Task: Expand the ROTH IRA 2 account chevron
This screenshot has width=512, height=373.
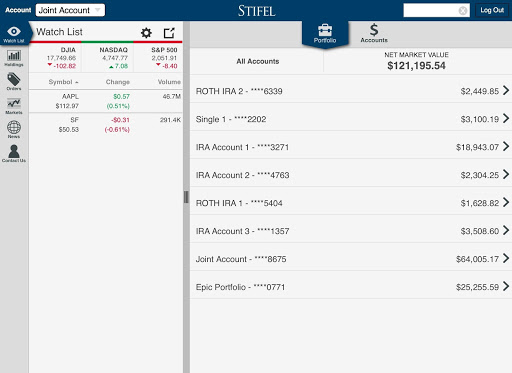Action: (x=506, y=90)
